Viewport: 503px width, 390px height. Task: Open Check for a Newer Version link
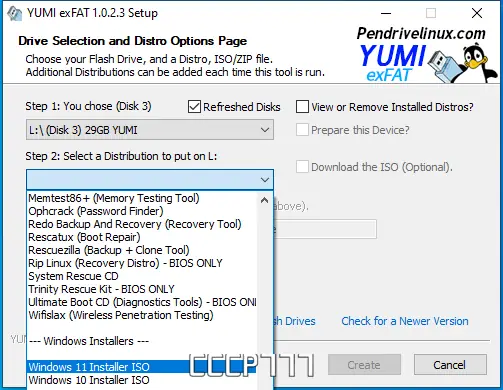pos(405,321)
